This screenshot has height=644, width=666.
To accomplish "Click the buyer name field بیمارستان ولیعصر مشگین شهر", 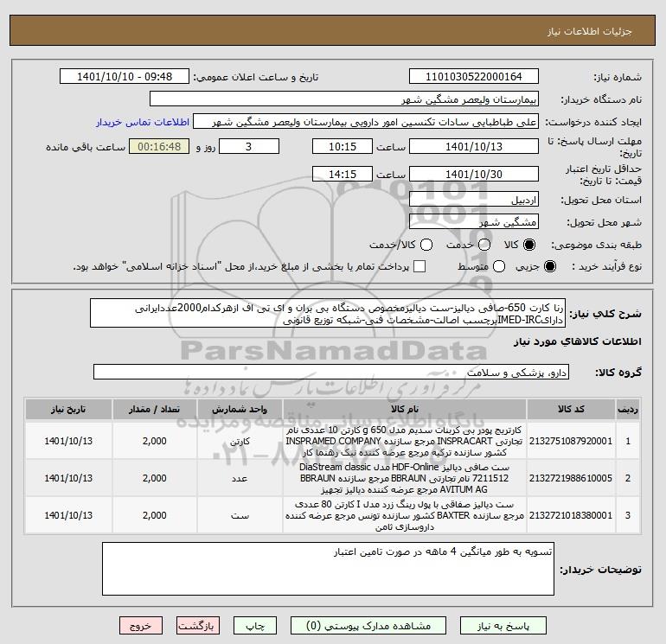I will tap(344, 99).
